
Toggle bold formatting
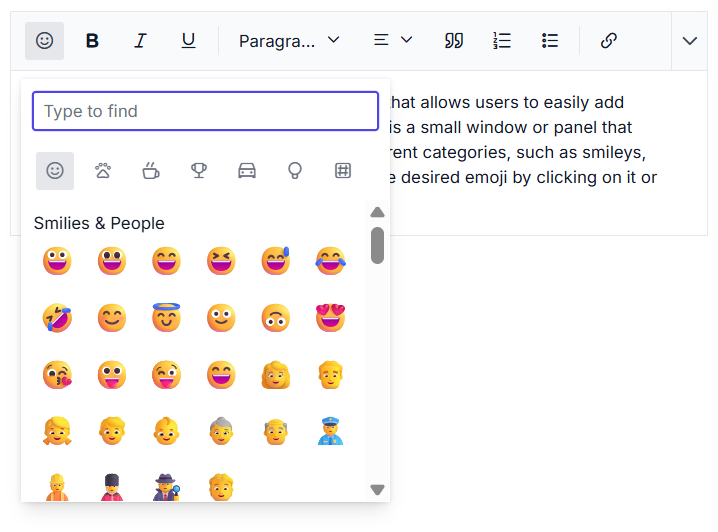tap(92, 41)
